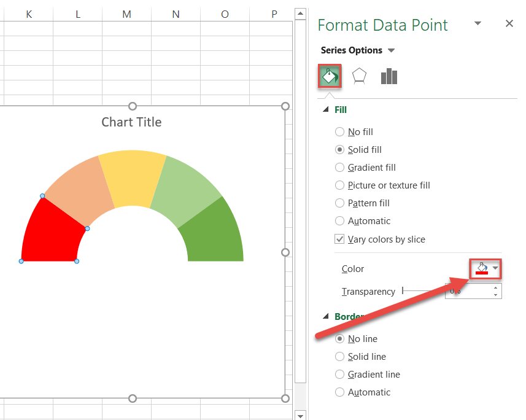Select the No fill radio option

point(340,132)
